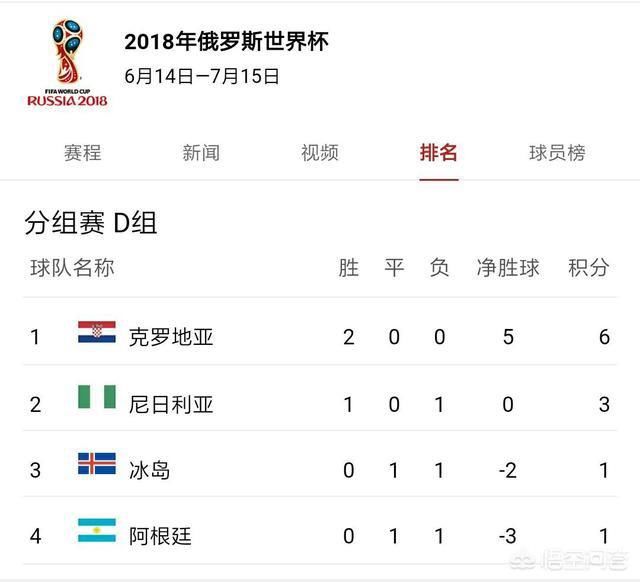640x582 pixels.
Task: Click the 分组赛 D组 heading
Action: click(90, 222)
